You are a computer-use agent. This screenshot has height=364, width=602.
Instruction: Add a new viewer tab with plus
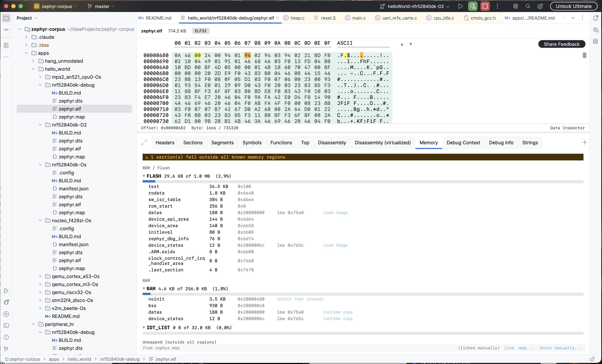[x=584, y=142]
